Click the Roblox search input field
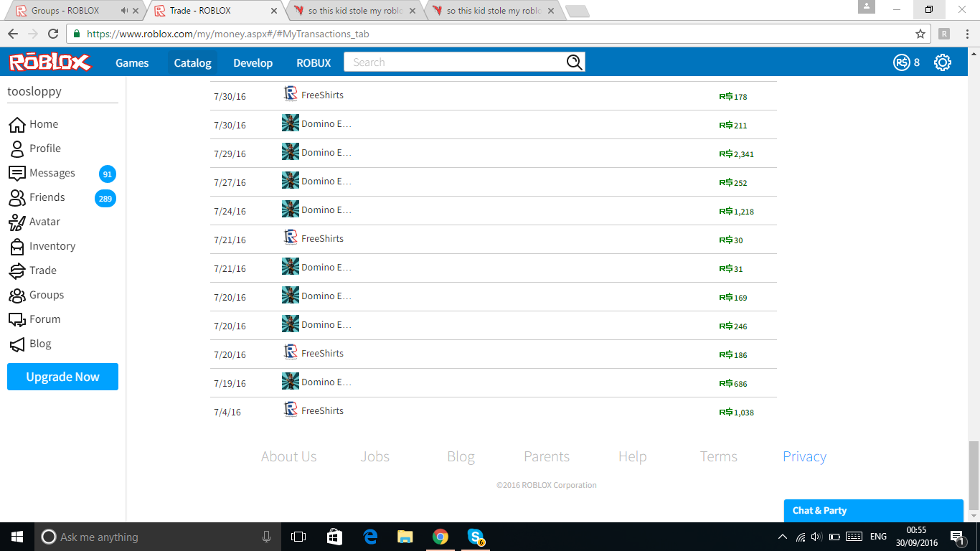The width and height of the screenshot is (980, 551). (455, 62)
